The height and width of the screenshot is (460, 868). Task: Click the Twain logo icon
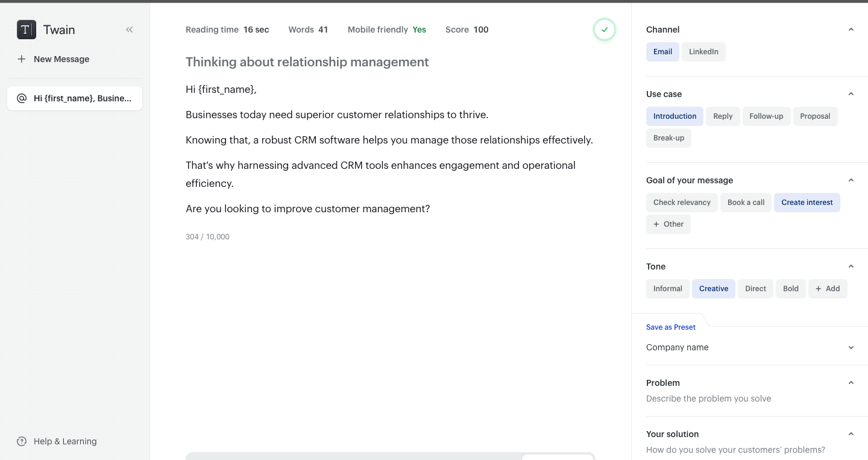(x=27, y=30)
